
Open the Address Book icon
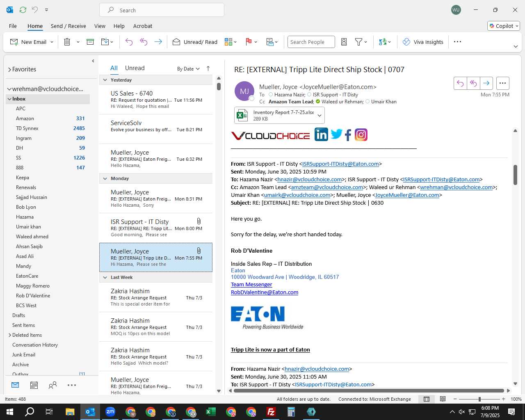click(344, 42)
